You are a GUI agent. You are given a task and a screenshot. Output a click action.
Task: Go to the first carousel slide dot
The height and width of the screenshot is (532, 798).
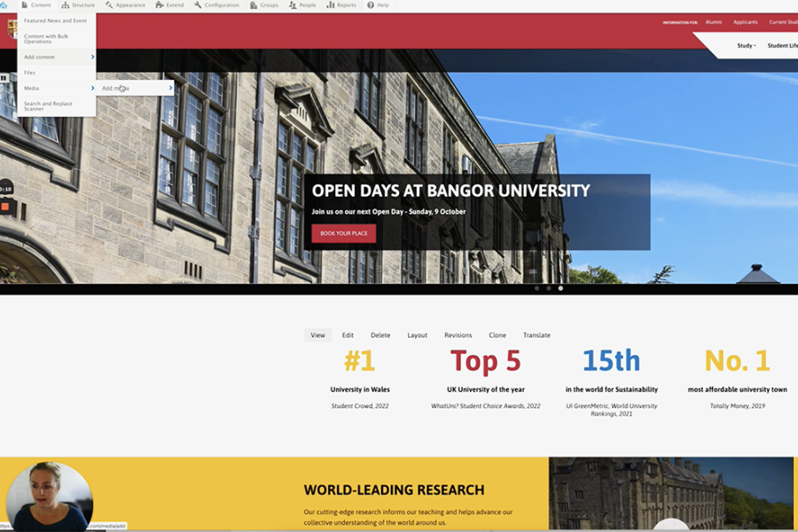pyautogui.click(x=537, y=288)
